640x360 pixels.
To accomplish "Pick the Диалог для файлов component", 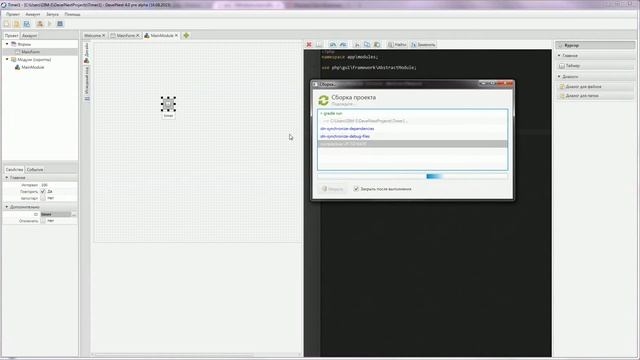I will [595, 87].
